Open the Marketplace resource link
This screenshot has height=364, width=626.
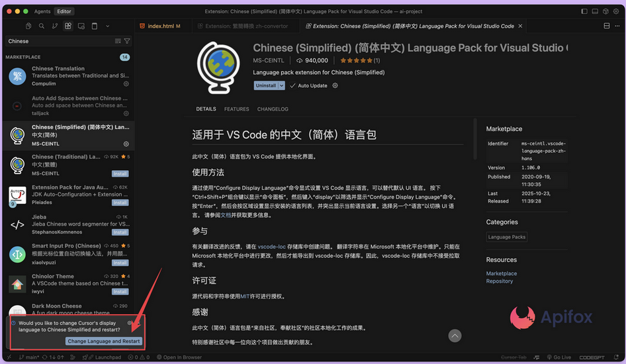(x=502, y=273)
